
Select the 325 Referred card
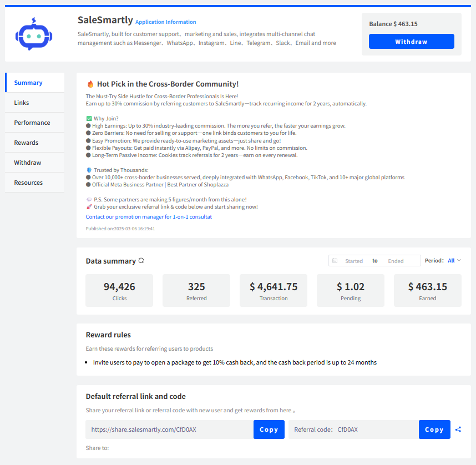196,290
